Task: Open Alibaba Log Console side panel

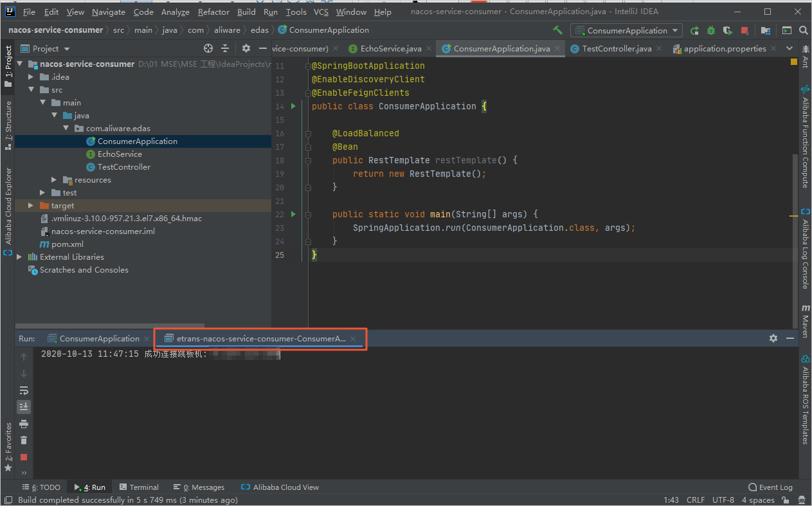Action: (805, 248)
